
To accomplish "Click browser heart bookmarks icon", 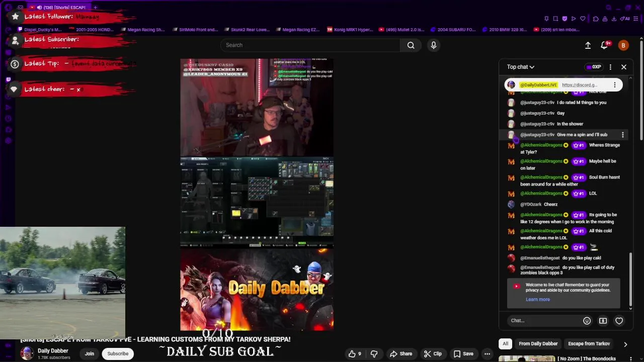I will pyautogui.click(x=583, y=19).
